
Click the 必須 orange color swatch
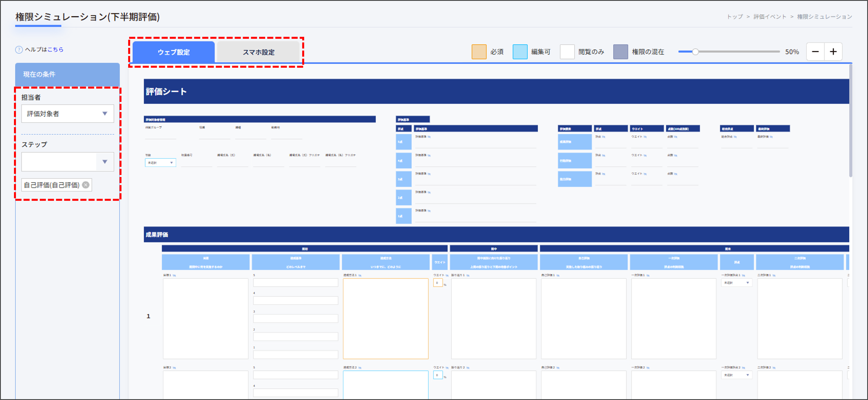479,52
